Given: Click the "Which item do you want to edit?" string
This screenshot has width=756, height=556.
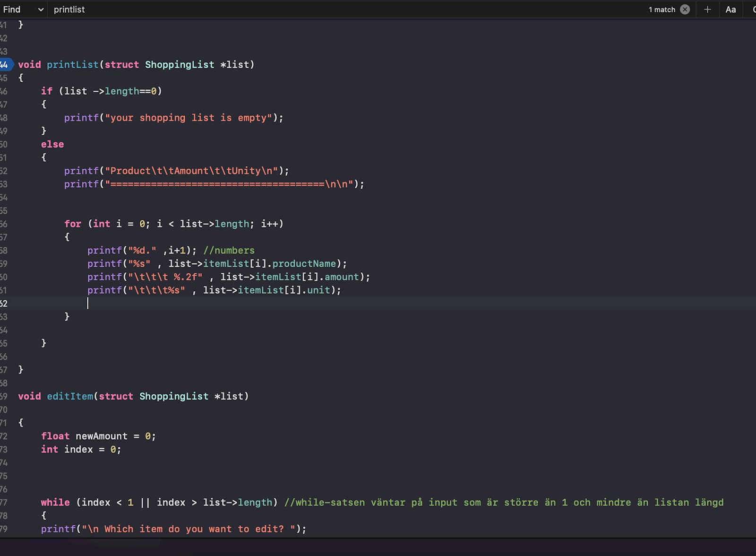Looking at the screenshot, I should coord(194,529).
